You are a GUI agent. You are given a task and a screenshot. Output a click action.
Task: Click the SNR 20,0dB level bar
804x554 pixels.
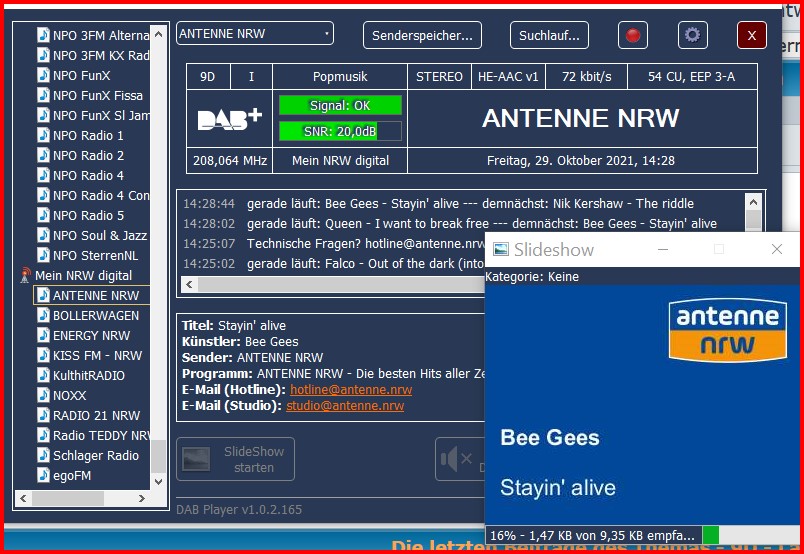(340, 131)
